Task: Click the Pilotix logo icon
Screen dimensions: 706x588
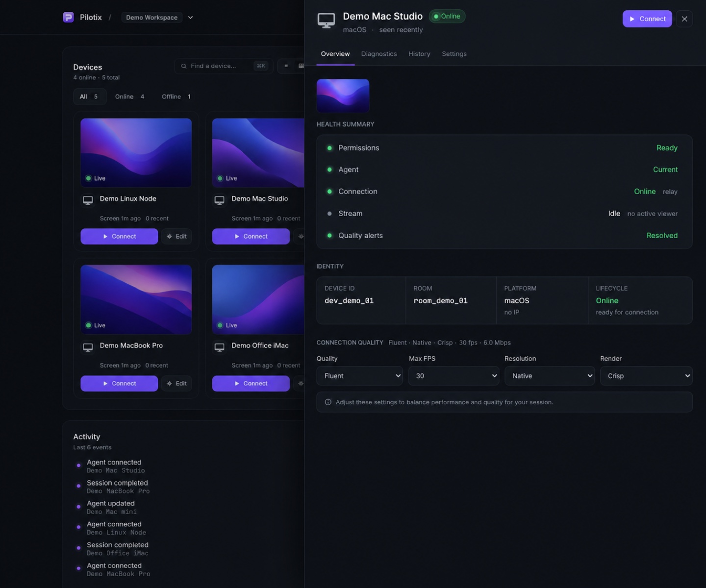Action: coord(68,17)
